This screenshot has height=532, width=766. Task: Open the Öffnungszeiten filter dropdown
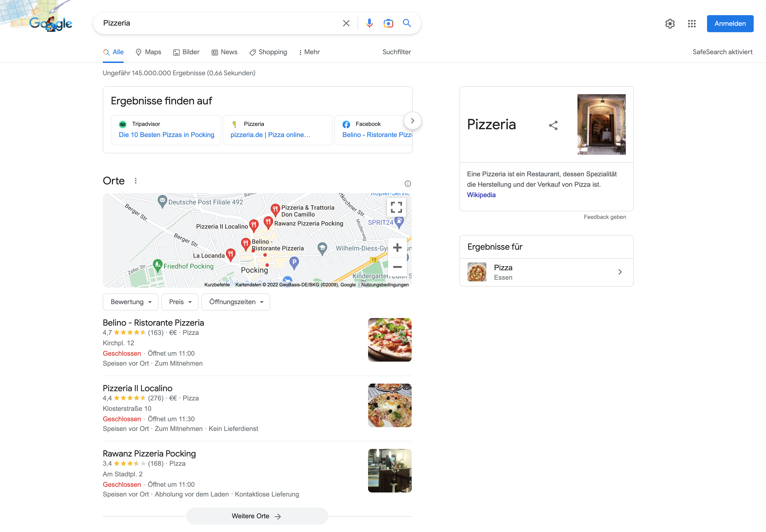(x=235, y=302)
